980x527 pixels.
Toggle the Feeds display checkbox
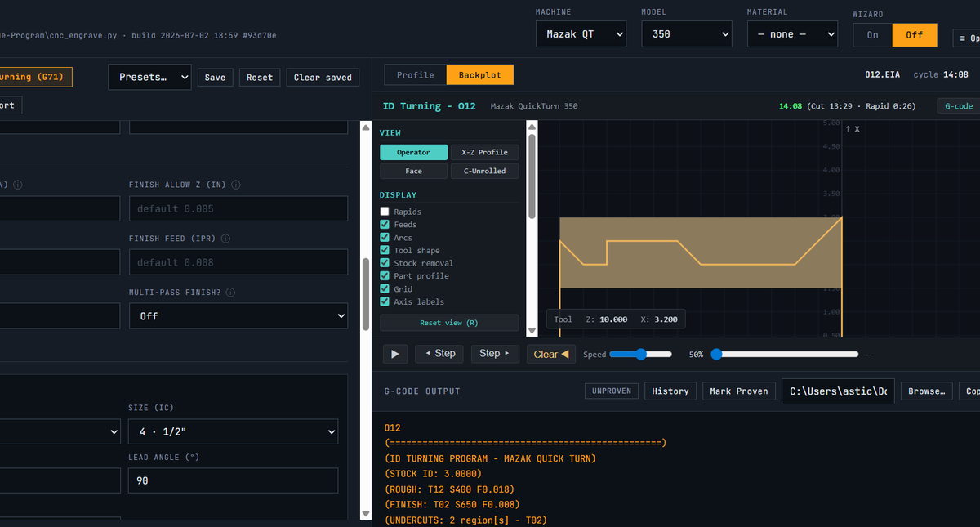pyautogui.click(x=385, y=224)
